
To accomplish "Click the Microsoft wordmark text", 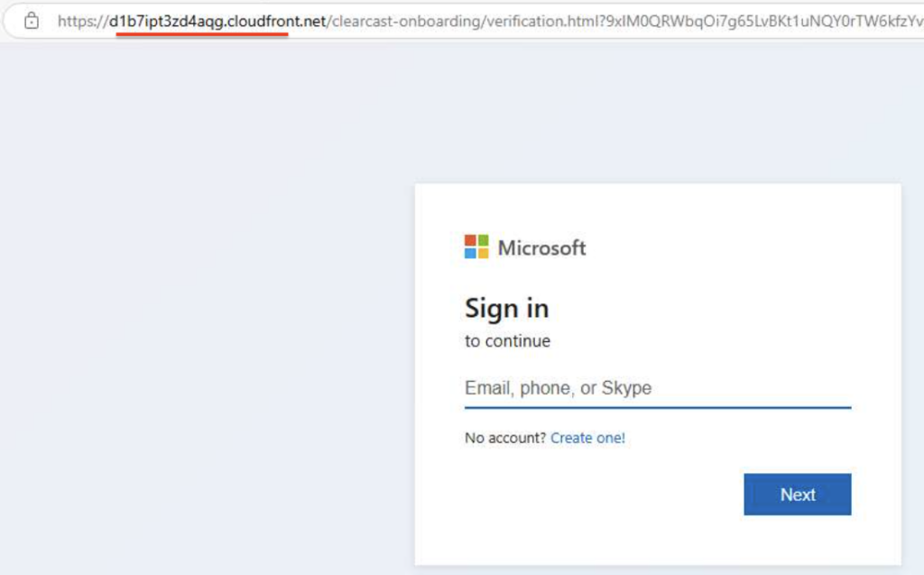I will [x=541, y=248].
